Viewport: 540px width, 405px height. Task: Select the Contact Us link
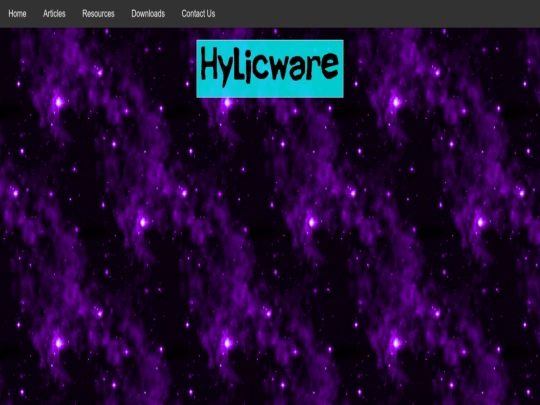coord(198,14)
